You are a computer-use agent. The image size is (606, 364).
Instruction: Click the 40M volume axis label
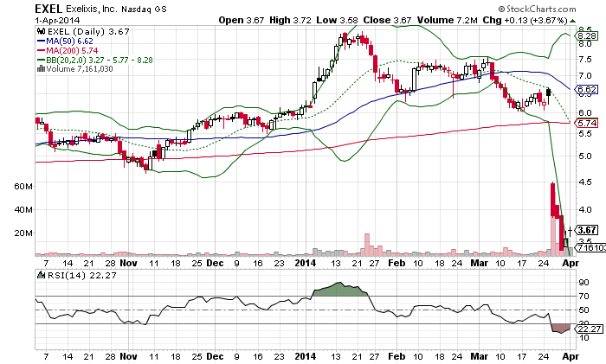tap(23, 209)
